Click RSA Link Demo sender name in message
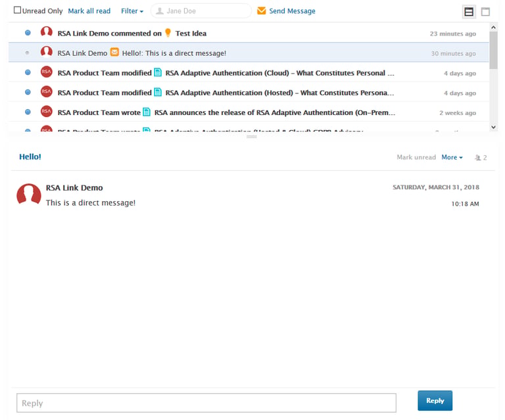Screen dimensions: 505x420 click(x=74, y=188)
